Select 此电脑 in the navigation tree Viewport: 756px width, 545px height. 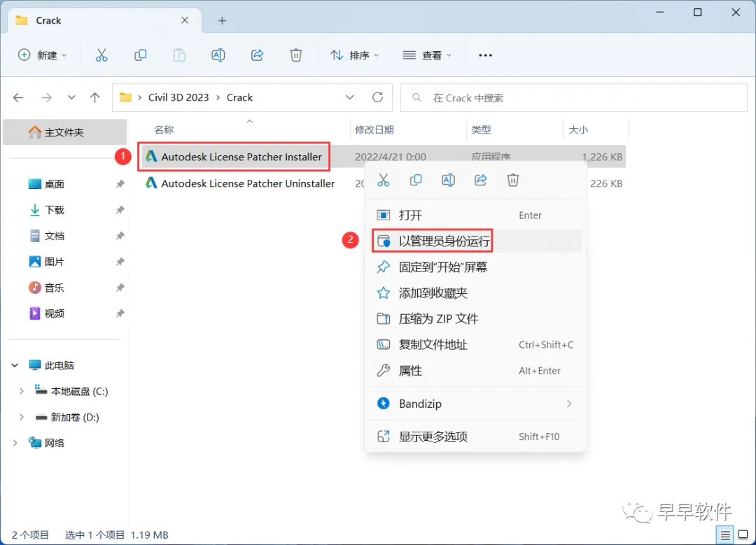pos(59,366)
